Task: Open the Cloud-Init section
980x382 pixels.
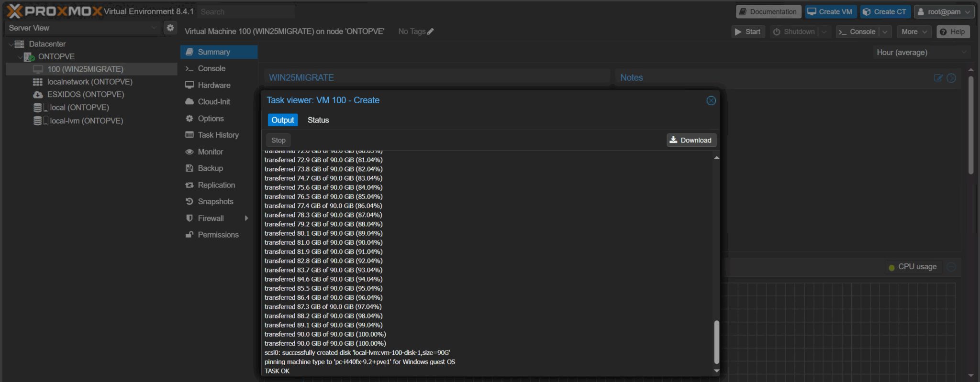Action: click(x=219, y=102)
